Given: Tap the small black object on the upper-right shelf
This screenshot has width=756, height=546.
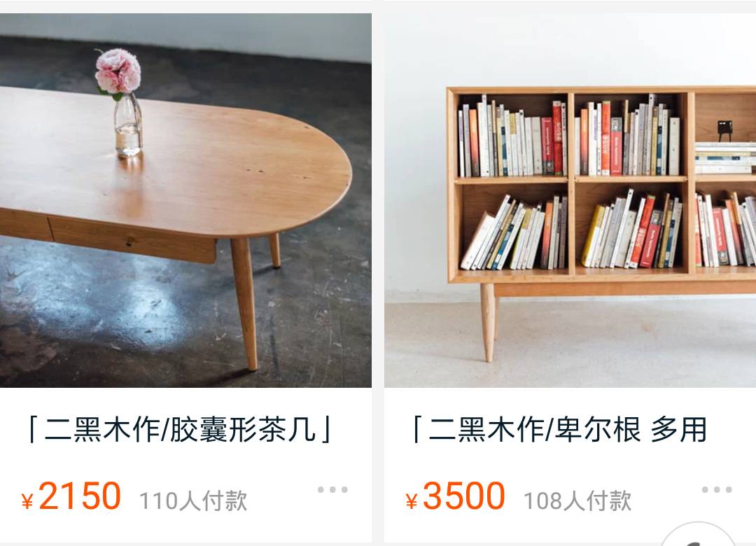Looking at the screenshot, I should click(x=724, y=131).
